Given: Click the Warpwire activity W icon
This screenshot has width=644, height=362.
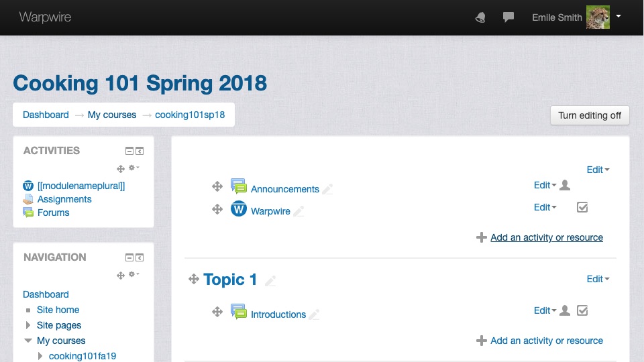Looking at the screenshot, I should tap(239, 208).
